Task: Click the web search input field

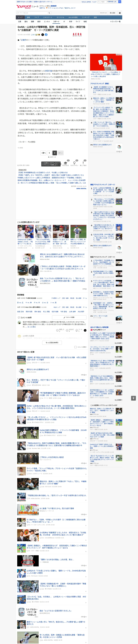Action: click(102, 2)
